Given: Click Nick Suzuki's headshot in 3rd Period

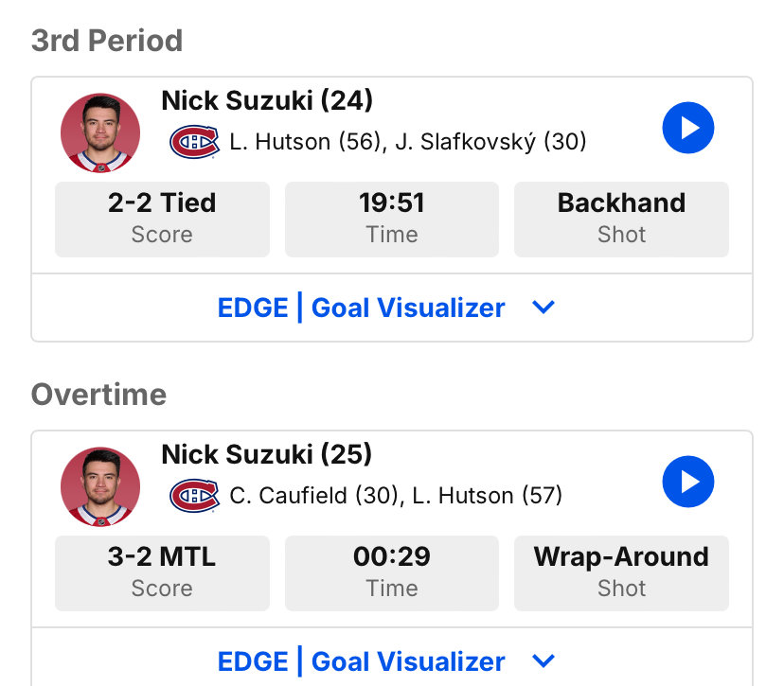Looking at the screenshot, I should 100,132.
